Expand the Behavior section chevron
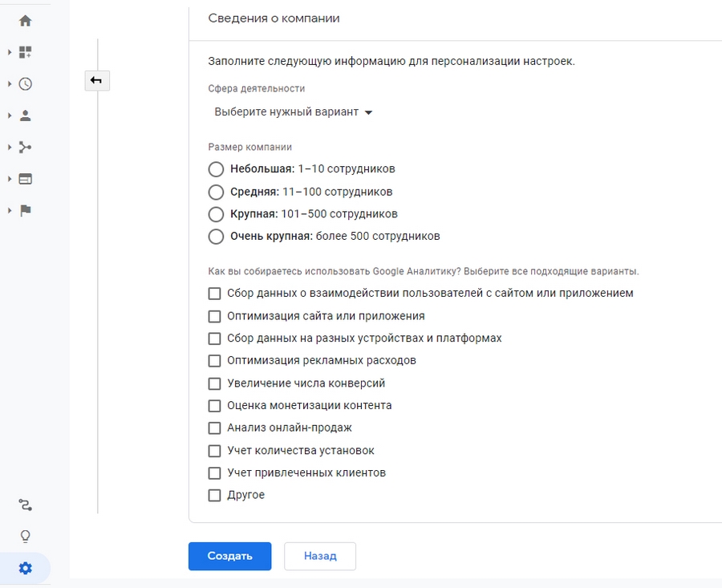This screenshot has height=588, width=722. [10, 178]
